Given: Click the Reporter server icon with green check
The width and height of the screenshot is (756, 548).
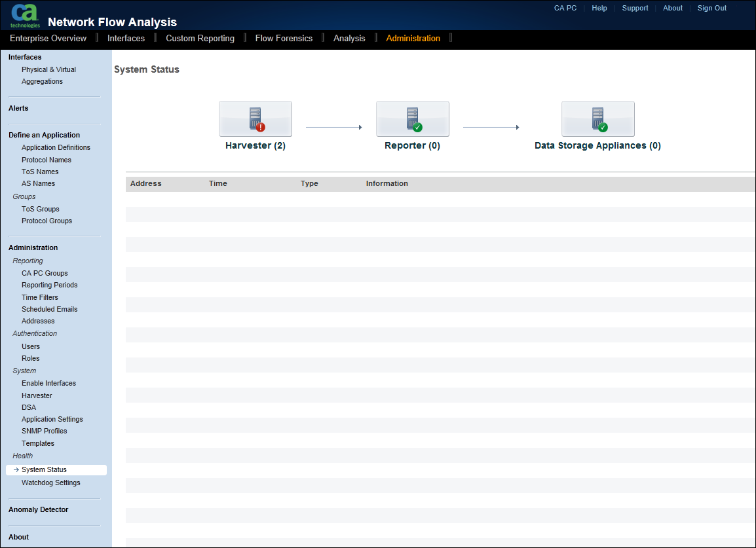Looking at the screenshot, I should click(412, 119).
